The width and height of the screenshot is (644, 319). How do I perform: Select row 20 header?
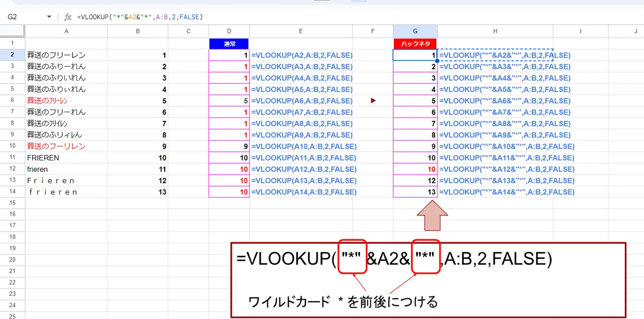(x=12, y=259)
